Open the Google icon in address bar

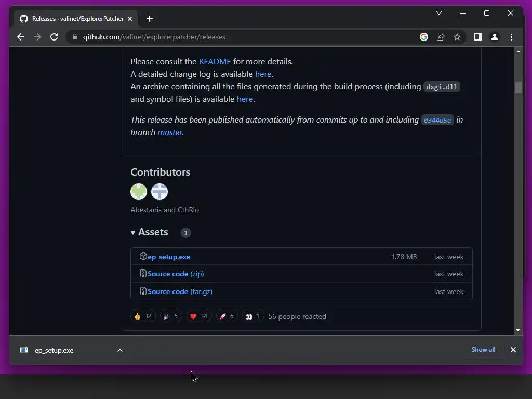(x=424, y=37)
